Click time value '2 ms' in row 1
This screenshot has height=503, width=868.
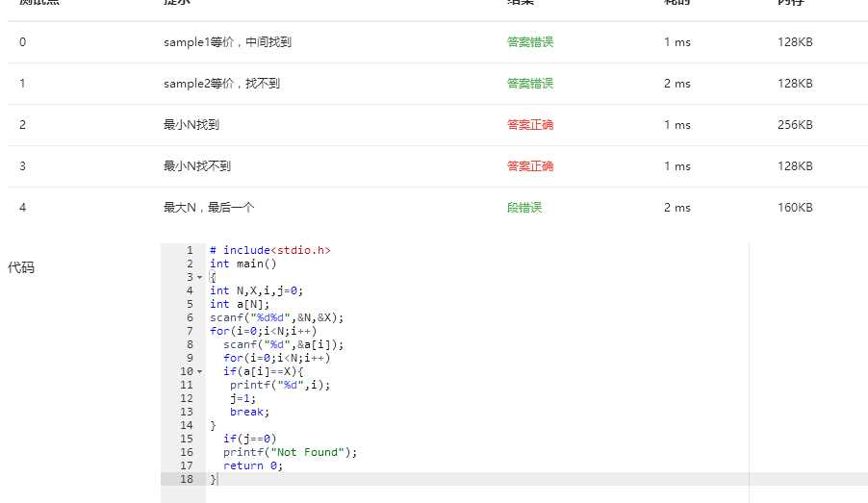coord(677,84)
